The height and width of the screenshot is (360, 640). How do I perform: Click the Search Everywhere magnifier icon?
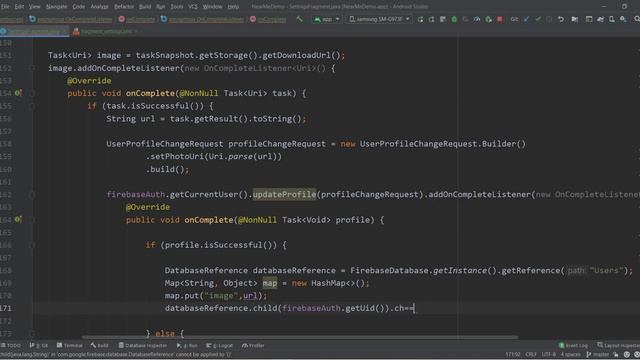click(637, 19)
